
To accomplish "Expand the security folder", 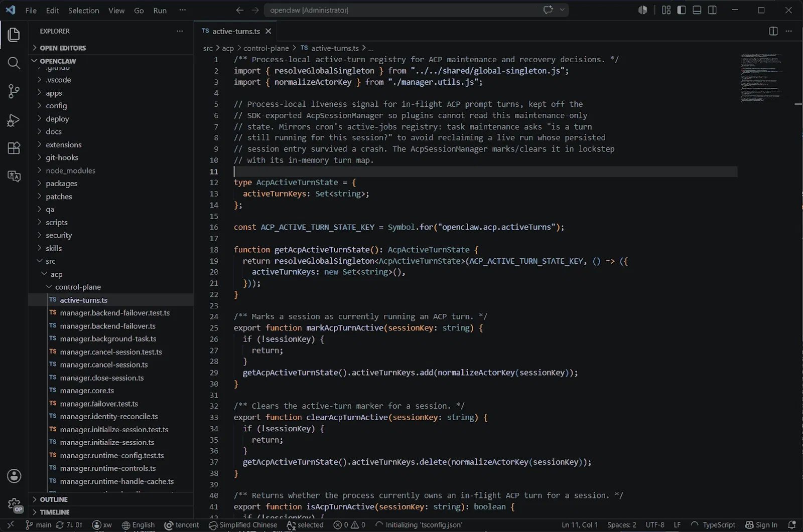I will pyautogui.click(x=111, y=235).
